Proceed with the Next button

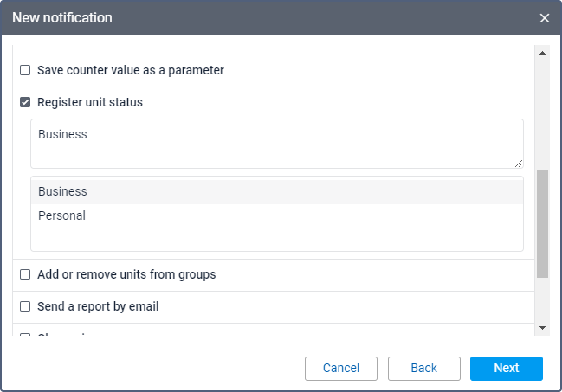click(x=506, y=368)
